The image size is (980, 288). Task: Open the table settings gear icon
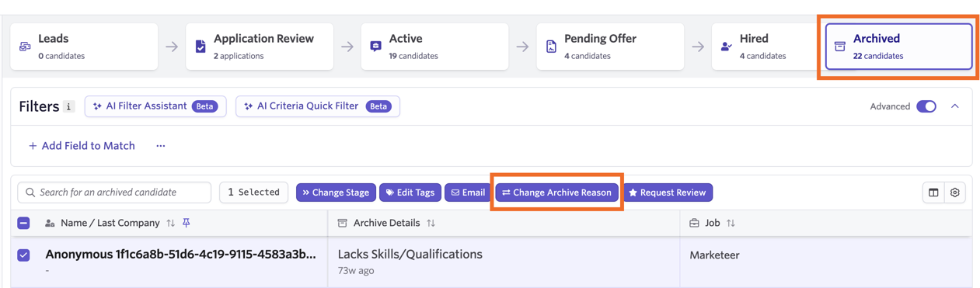(x=955, y=193)
